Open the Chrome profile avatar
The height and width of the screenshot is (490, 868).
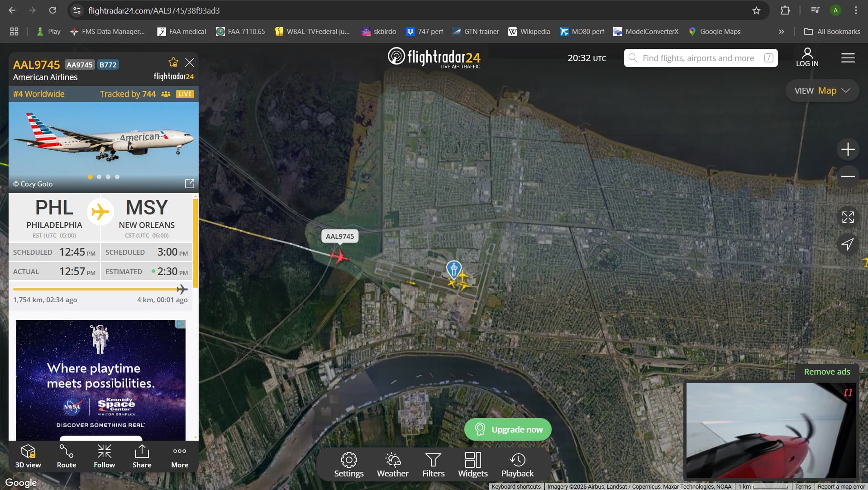coord(835,10)
